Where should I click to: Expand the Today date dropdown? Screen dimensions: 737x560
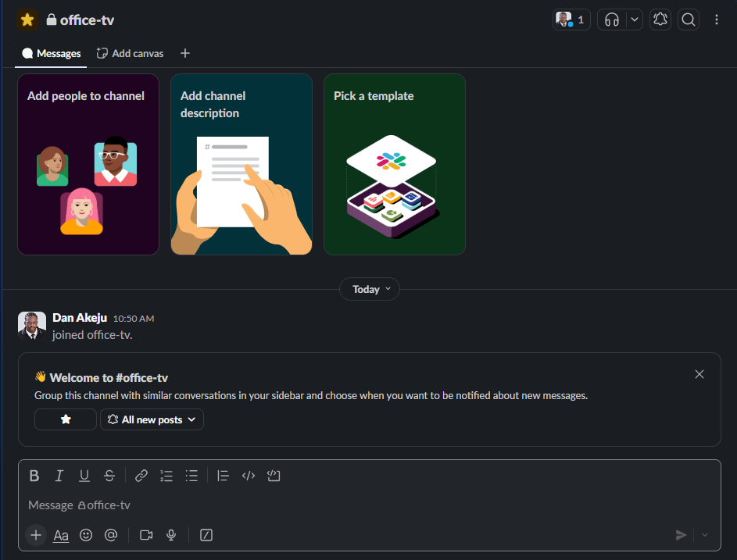point(370,290)
